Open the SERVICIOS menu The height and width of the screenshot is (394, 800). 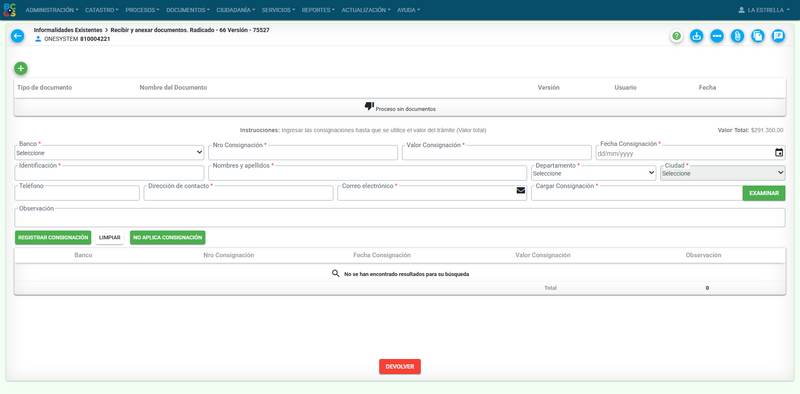[x=279, y=10]
